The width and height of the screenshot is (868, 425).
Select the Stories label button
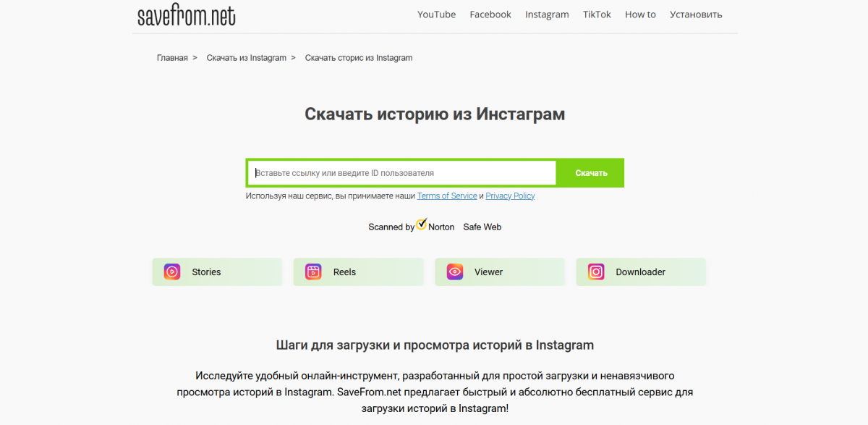click(x=206, y=272)
